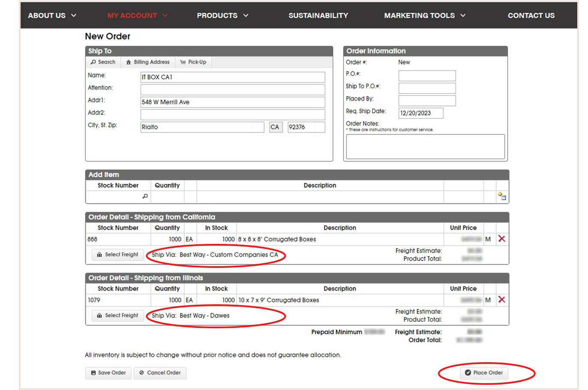The image size is (588, 390).
Task: Click the Name field containing IT BOX CA1
Action: 233,77
